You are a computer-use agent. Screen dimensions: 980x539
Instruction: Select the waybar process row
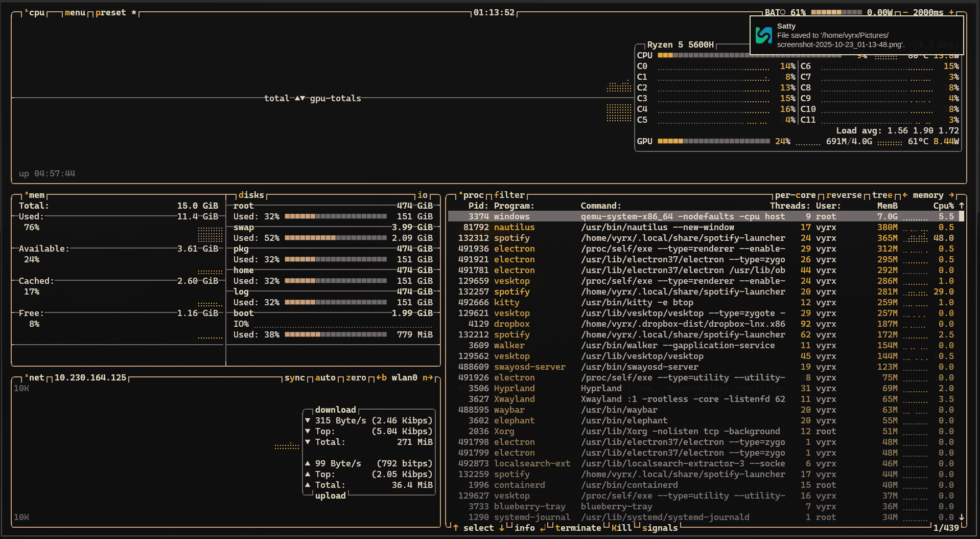703,410
